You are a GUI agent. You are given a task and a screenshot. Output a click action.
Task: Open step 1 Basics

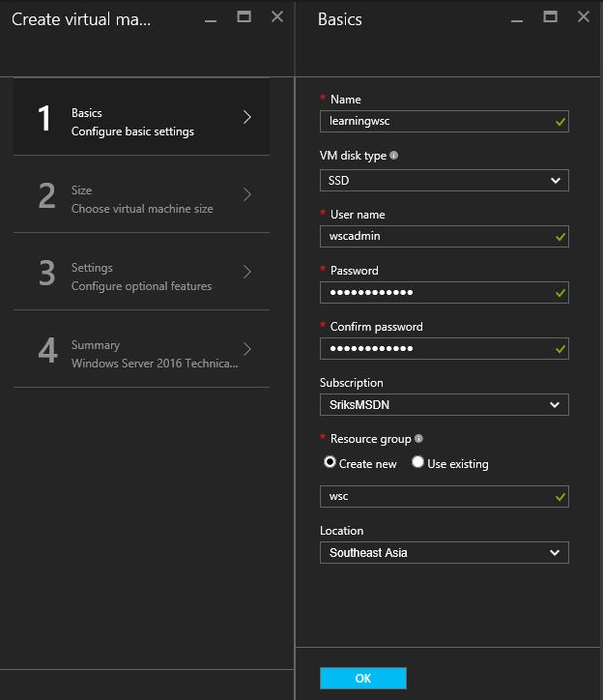point(141,117)
